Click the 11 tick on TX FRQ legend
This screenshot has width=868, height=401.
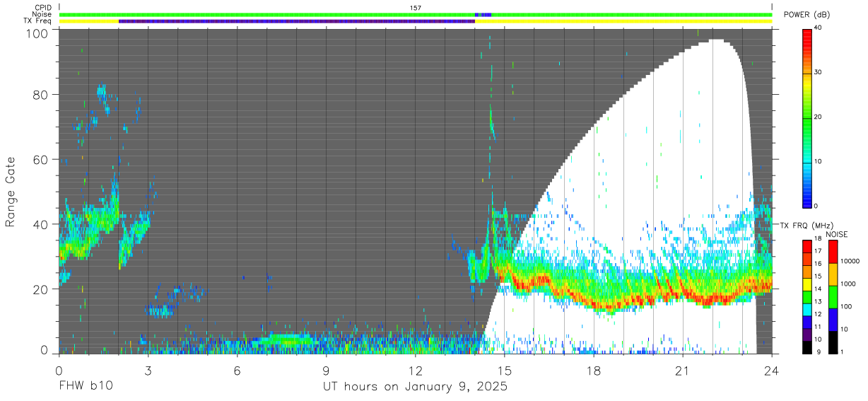pos(817,327)
